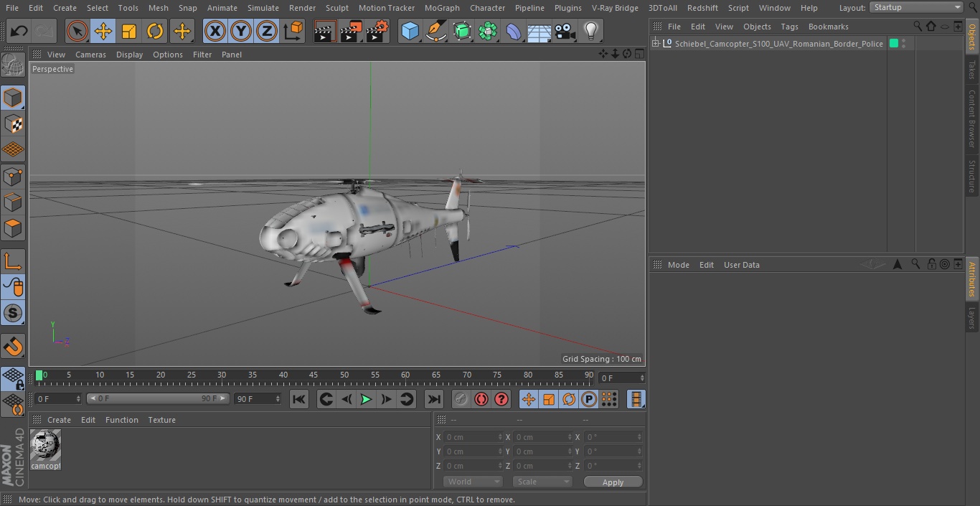This screenshot has height=506, width=980.
Task: Render to Picture Viewer
Action: pos(351,31)
